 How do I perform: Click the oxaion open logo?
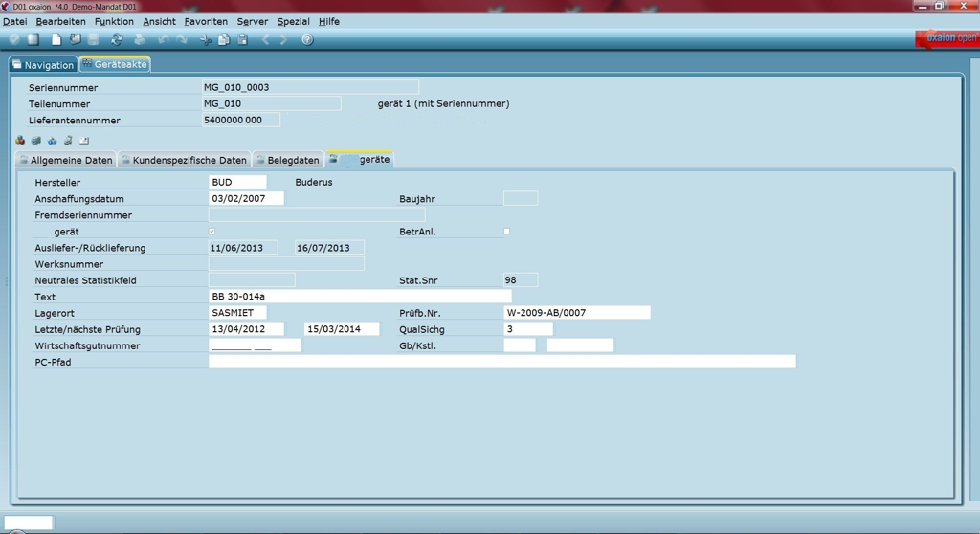pos(947,38)
